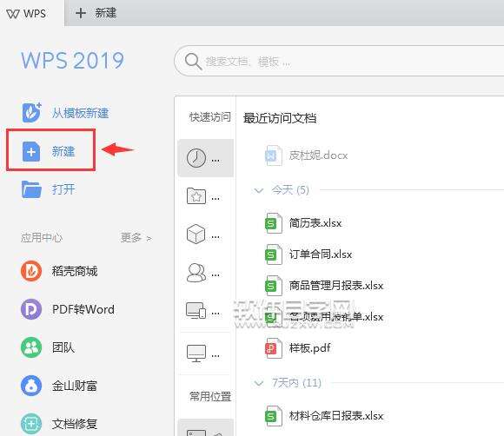Open 商品管理月报表.xlsx
The image size is (504, 436).
pos(336,286)
